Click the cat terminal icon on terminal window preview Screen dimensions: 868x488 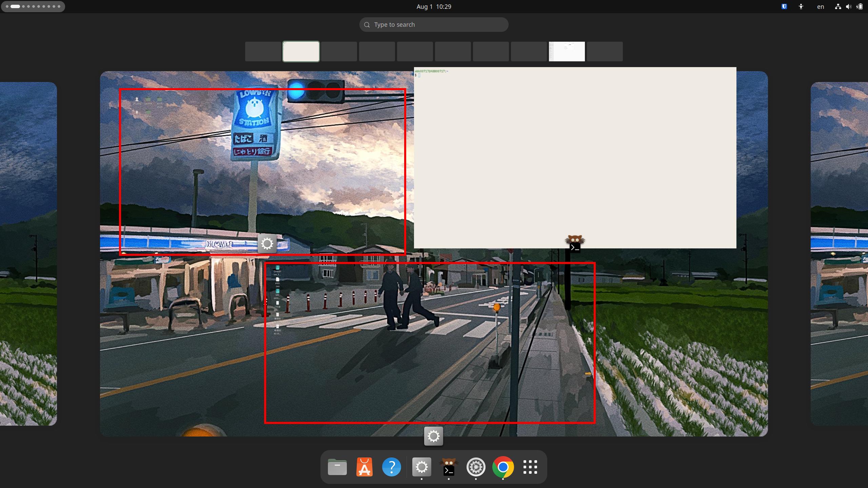575,243
